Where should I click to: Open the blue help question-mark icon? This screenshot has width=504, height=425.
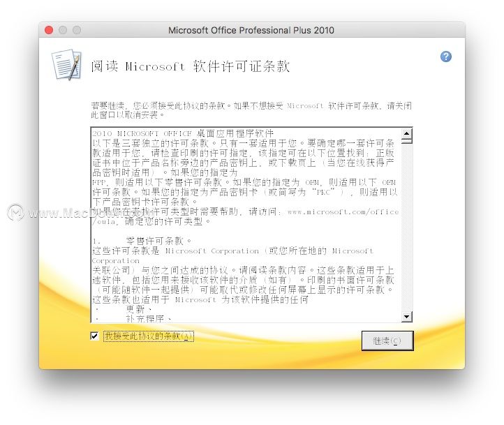tap(445, 57)
